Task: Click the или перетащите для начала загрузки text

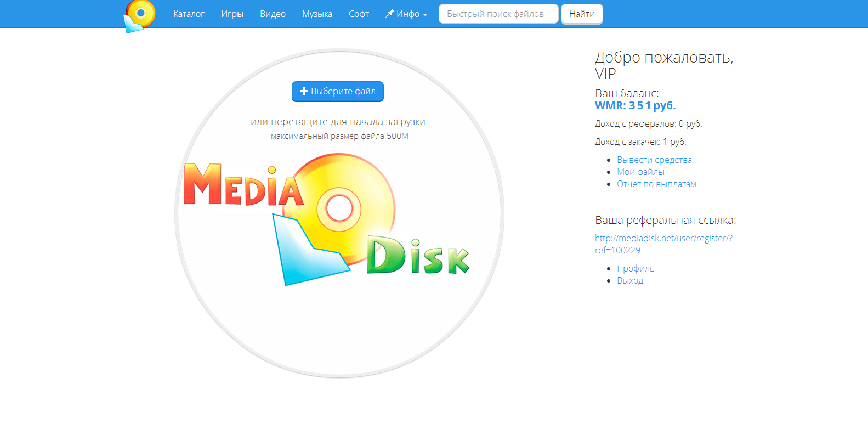Action: tap(338, 122)
